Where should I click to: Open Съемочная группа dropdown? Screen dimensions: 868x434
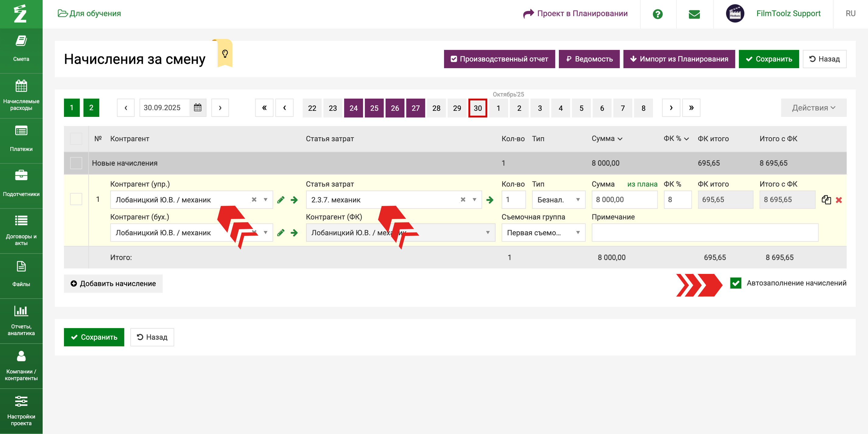(x=543, y=233)
